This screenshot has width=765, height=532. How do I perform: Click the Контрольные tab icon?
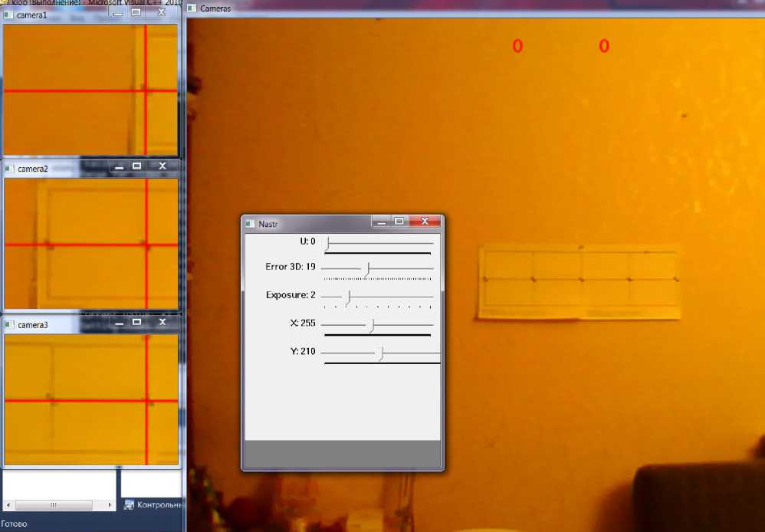coord(129,504)
